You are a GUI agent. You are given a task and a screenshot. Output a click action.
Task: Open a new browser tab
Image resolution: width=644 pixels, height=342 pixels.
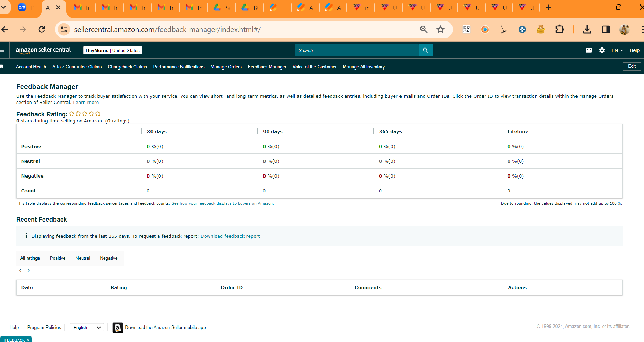[549, 7]
